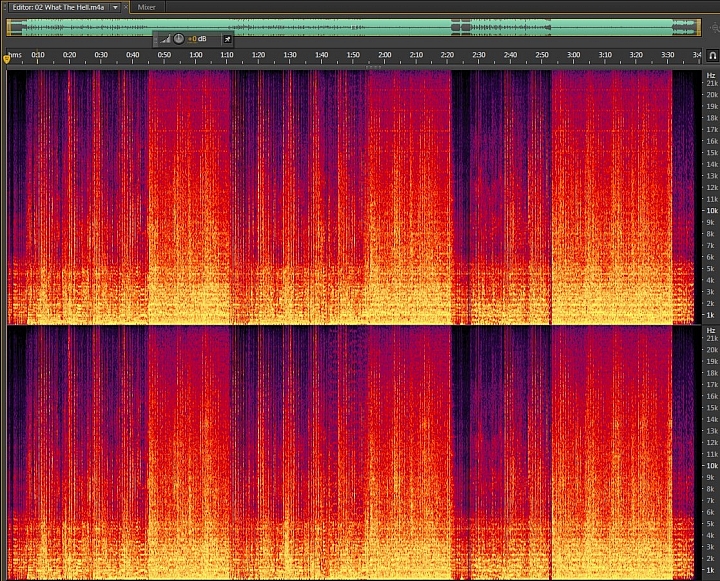Click the zoom navigator left edge handle
Screen dimensions: 720x581
(8, 28)
